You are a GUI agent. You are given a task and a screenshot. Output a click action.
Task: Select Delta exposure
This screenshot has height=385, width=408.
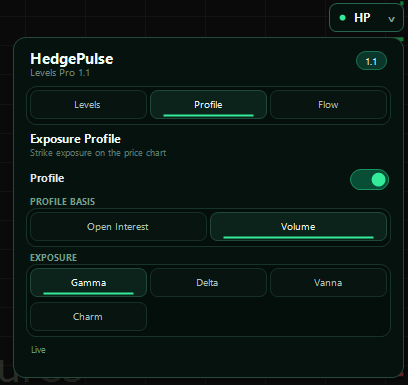click(x=208, y=283)
